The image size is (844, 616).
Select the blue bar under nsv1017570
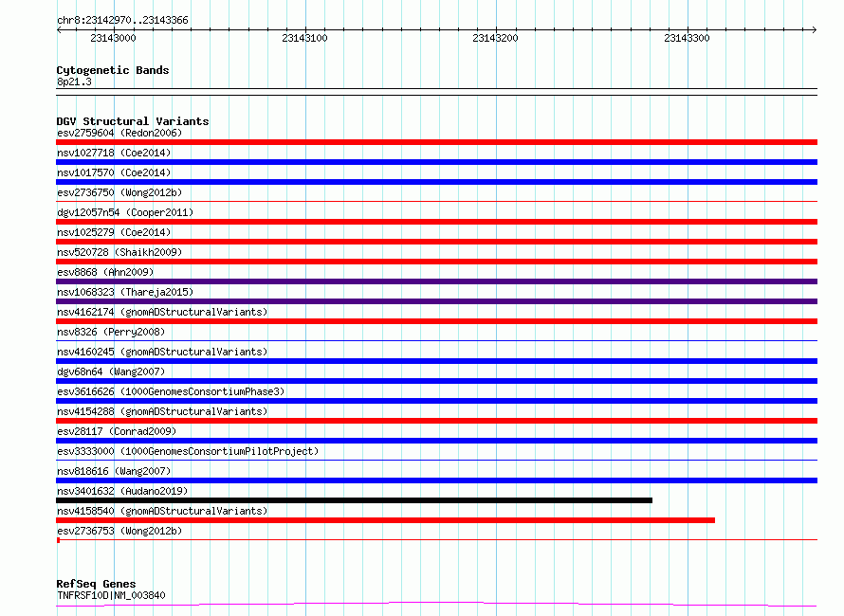click(x=436, y=182)
